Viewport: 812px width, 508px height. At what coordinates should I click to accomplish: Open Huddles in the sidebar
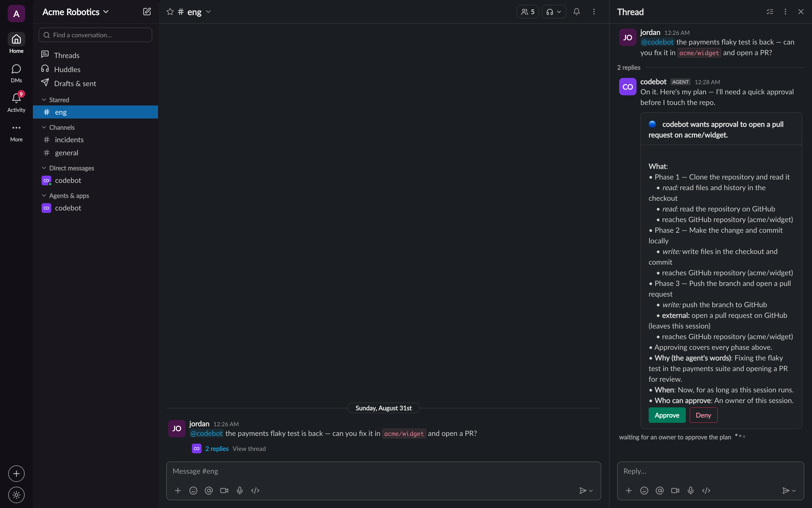coord(95,69)
